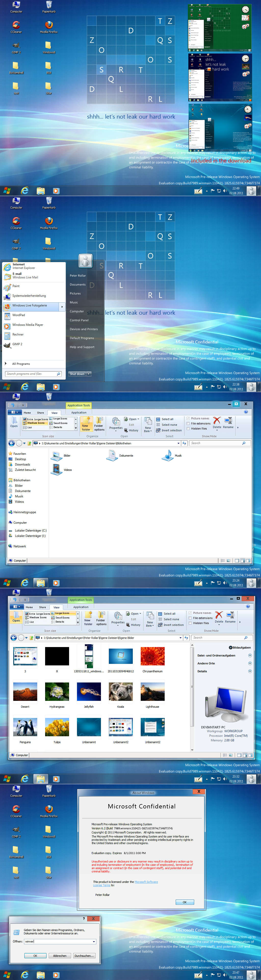Open Control Panel from the Start menu
The width and height of the screenshot is (261, 980).
pos(79,320)
